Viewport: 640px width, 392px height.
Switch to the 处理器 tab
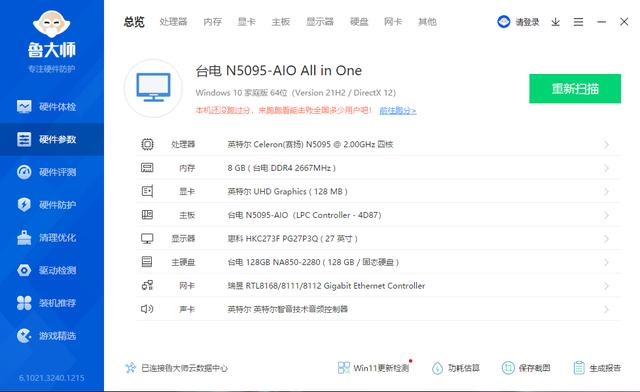click(173, 22)
